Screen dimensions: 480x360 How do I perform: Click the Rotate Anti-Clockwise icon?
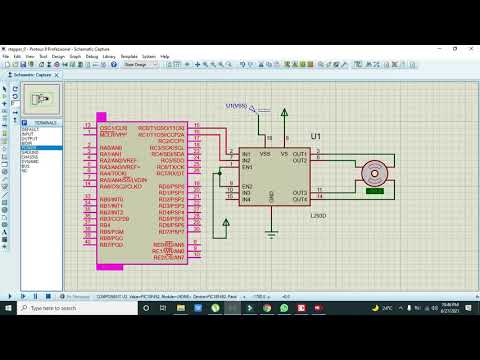point(15,96)
